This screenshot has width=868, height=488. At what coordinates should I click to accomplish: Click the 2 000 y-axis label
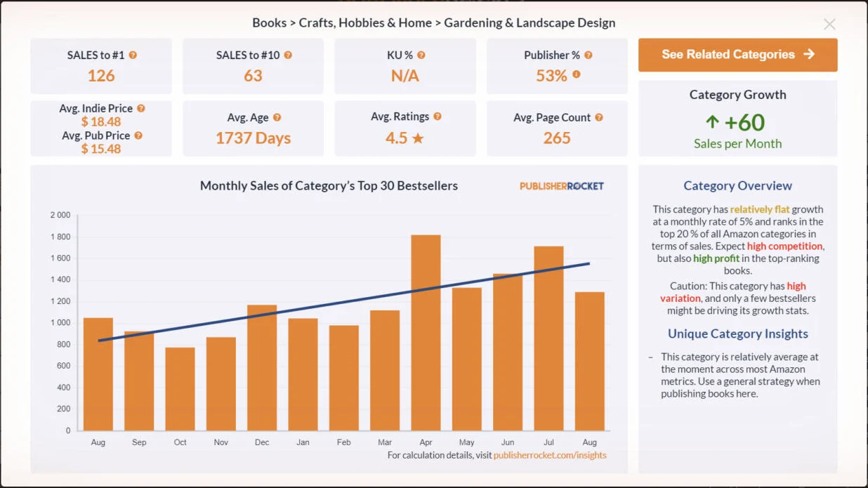pyautogui.click(x=60, y=215)
